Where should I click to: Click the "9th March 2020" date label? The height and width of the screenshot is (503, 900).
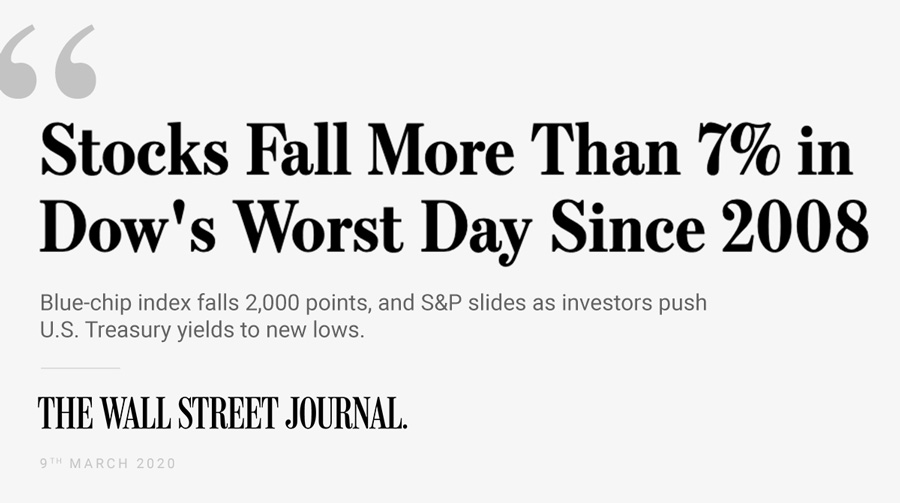pos(108,463)
